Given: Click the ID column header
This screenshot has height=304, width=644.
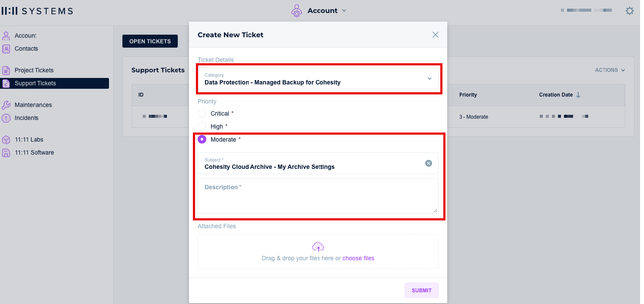Looking at the screenshot, I should point(141,95).
